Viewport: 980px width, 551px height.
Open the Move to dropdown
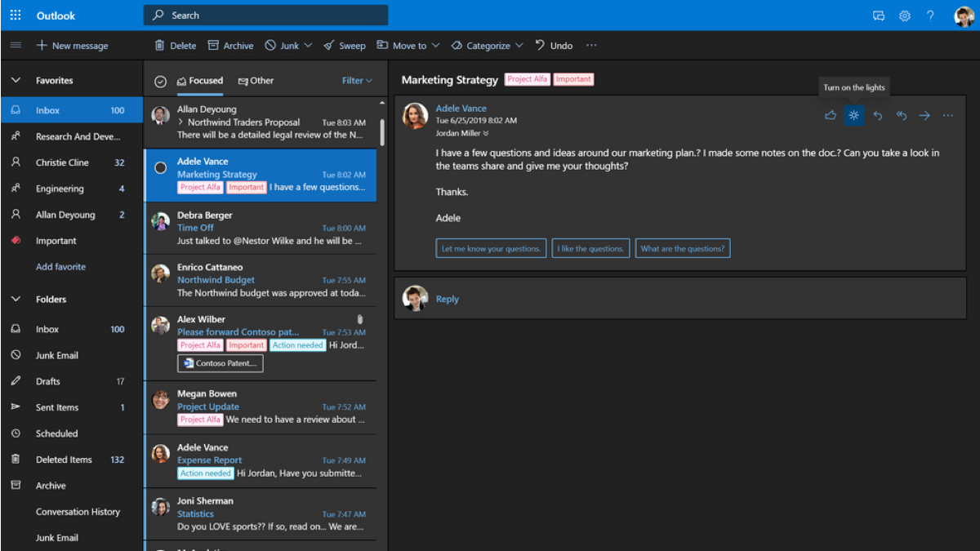(x=408, y=46)
